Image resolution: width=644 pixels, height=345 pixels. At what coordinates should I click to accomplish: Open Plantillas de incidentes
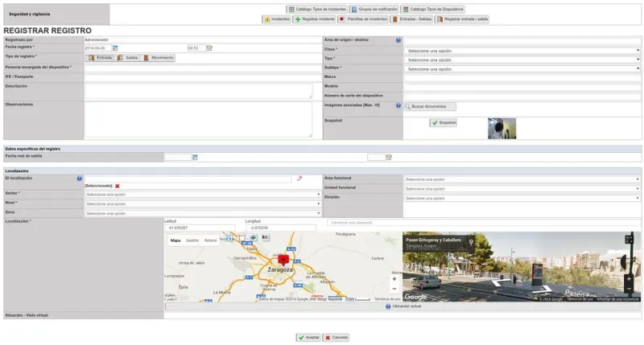coord(363,19)
